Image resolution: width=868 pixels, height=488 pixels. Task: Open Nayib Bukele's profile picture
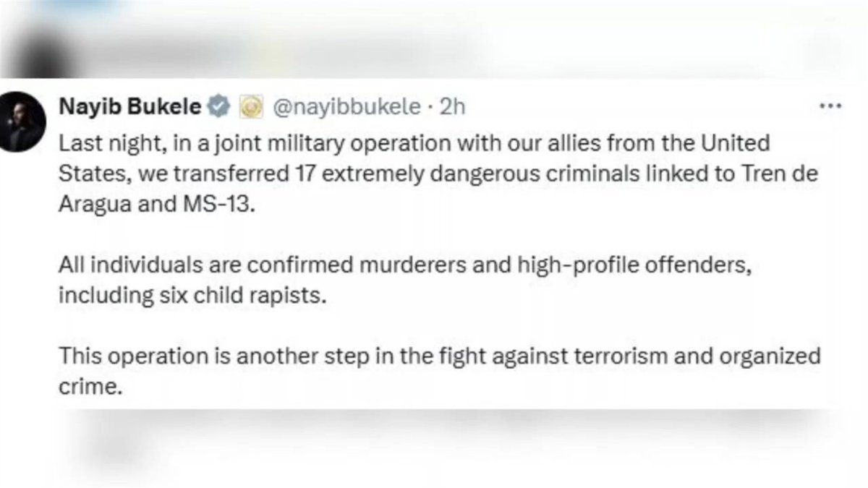[x=22, y=123]
